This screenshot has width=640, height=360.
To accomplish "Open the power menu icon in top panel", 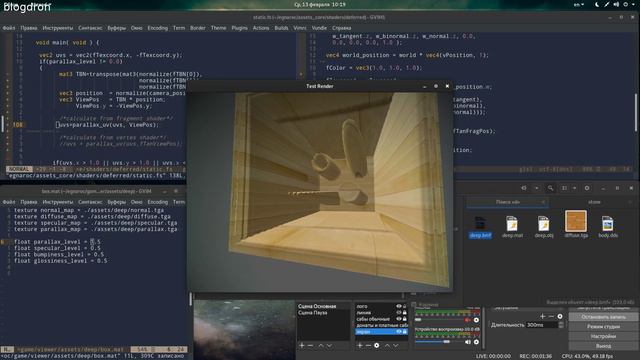I will pos(625,4).
